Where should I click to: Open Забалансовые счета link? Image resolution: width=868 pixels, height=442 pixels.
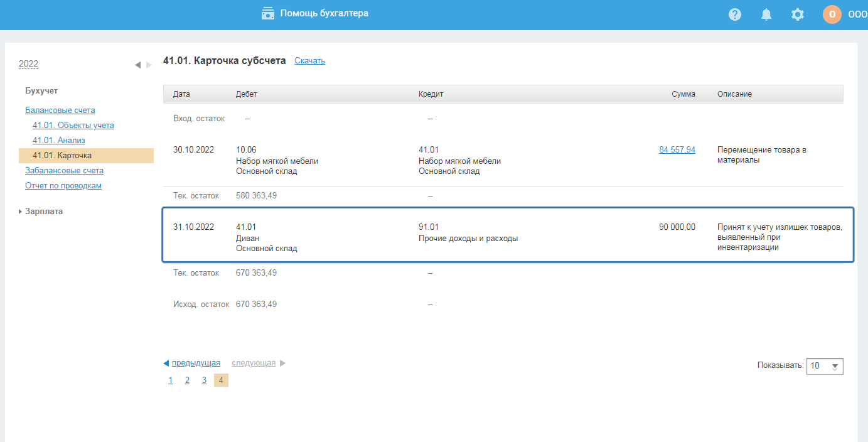click(x=64, y=171)
